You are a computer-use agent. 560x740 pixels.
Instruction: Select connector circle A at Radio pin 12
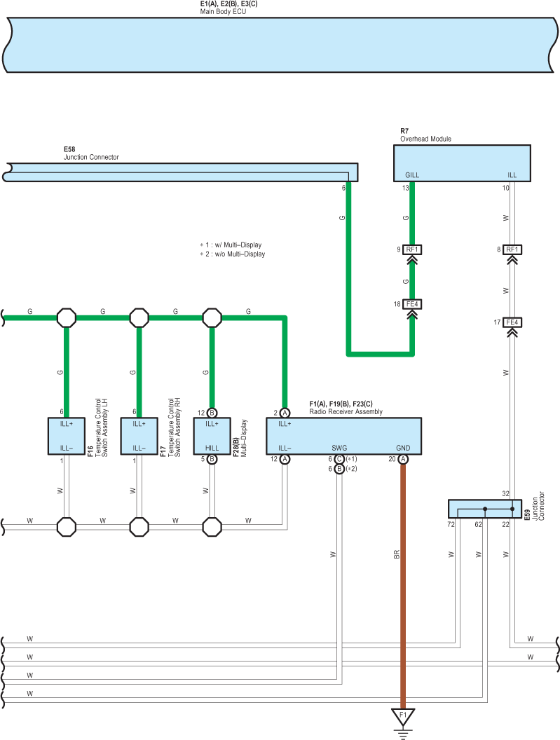click(x=285, y=459)
